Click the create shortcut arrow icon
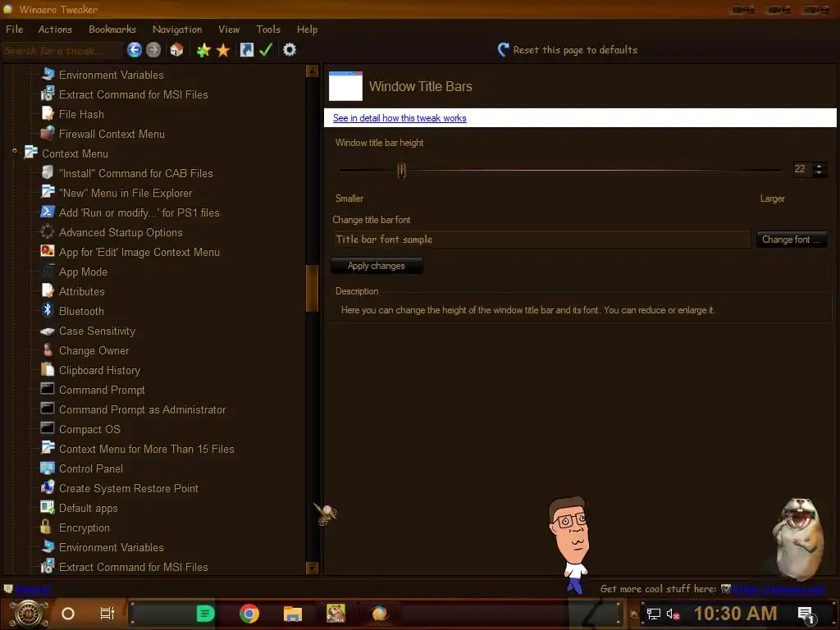This screenshot has height=630, width=840. pyautogui.click(x=246, y=50)
